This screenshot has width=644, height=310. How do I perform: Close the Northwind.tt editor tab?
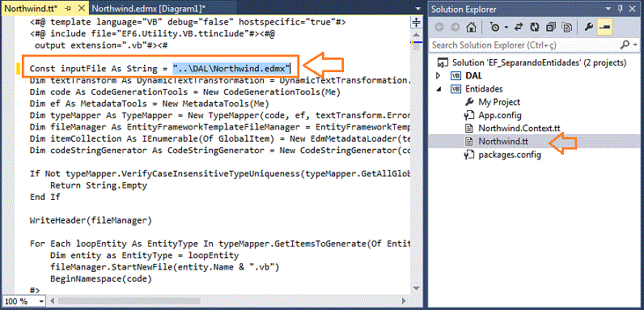[x=82, y=8]
